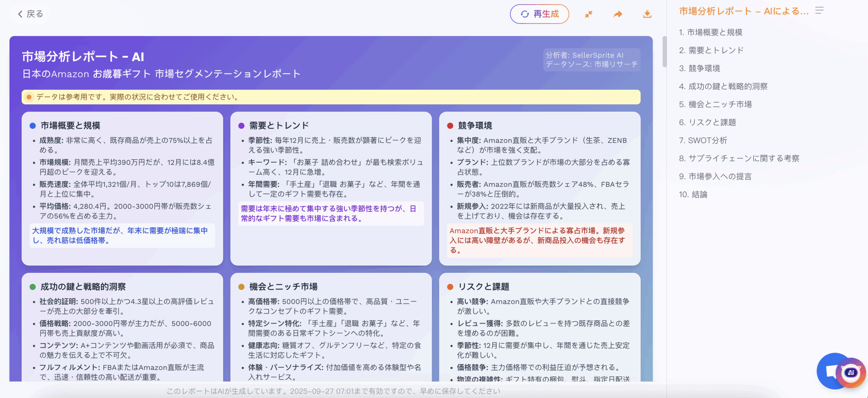Image resolution: width=868 pixels, height=398 pixels.
Task: Select 5. 機会とニッチ市場 in outline
Action: [715, 104]
